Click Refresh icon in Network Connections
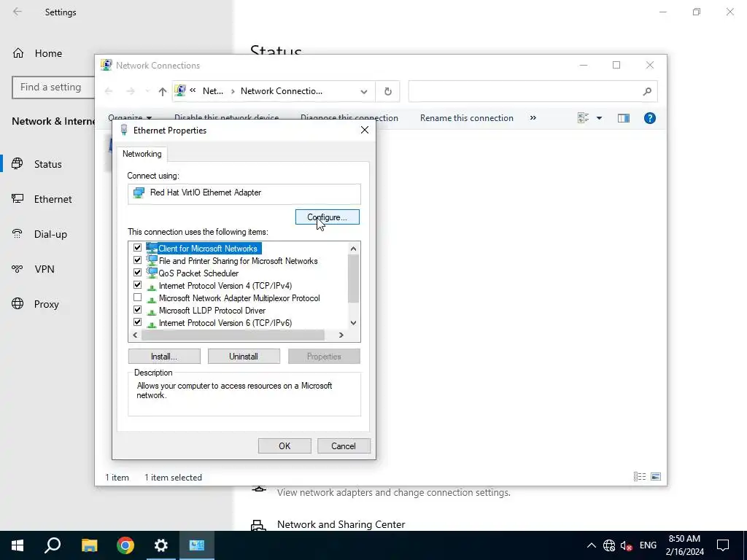Screen dimensions: 747x560 pyautogui.click(x=388, y=91)
